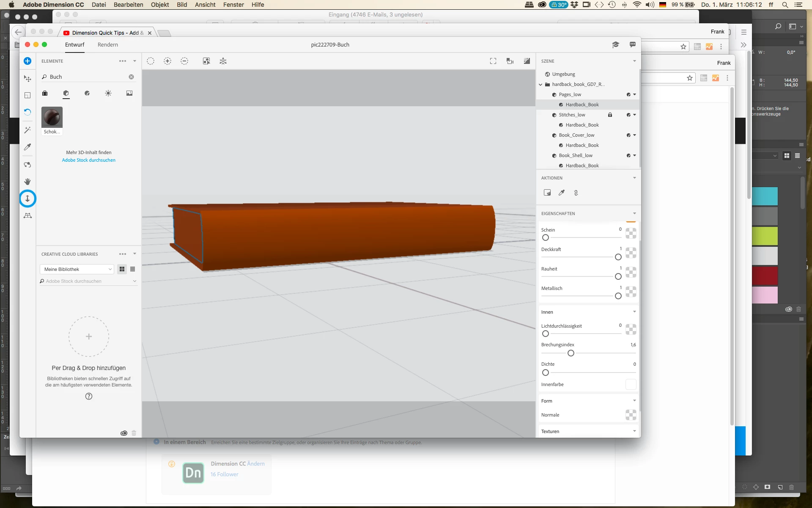This screenshot has width=812, height=508.
Task: Choose the Horizon tool at the toolbar bottom
Action: pyautogui.click(x=27, y=216)
